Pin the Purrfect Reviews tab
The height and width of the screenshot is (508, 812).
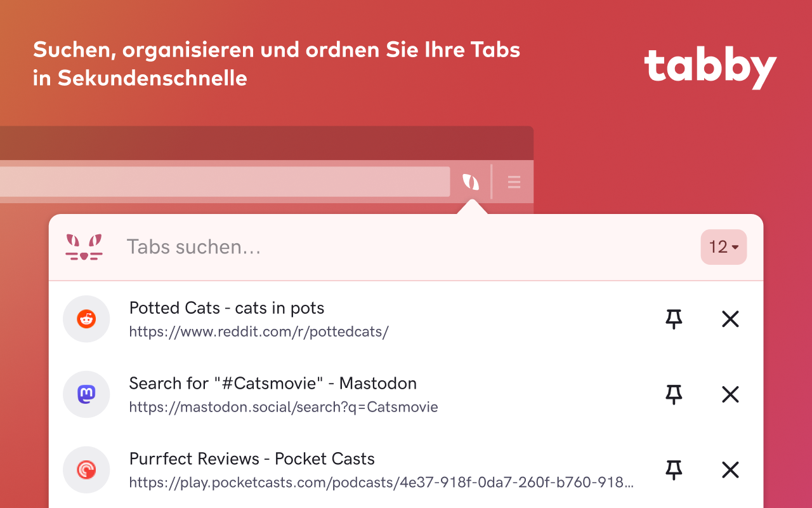coord(674,470)
